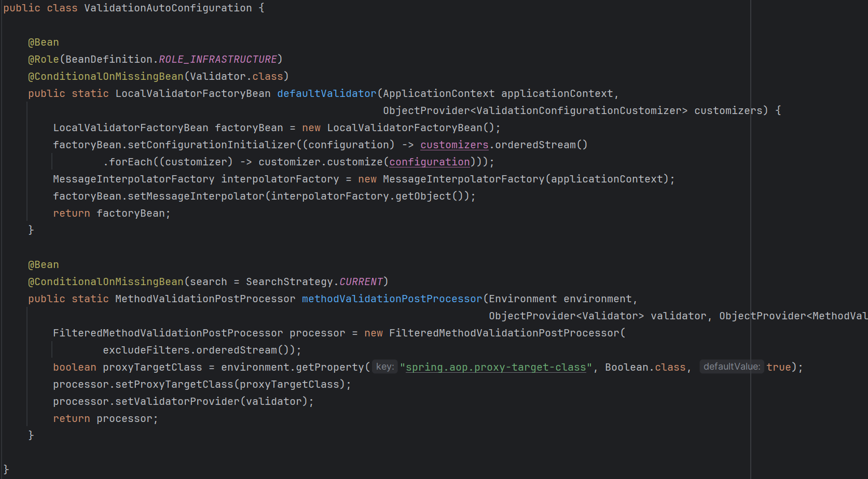
Task: Click the Validator.class argument
Action: pos(237,76)
